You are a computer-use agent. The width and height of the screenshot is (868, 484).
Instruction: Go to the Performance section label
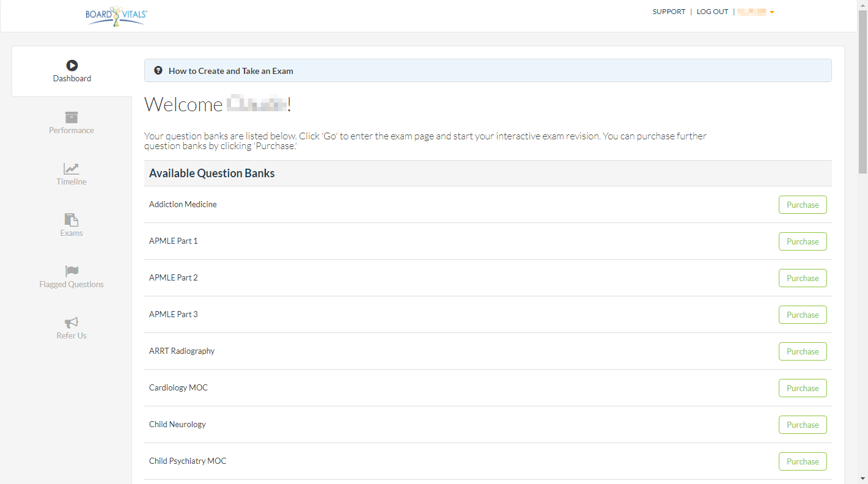point(72,130)
